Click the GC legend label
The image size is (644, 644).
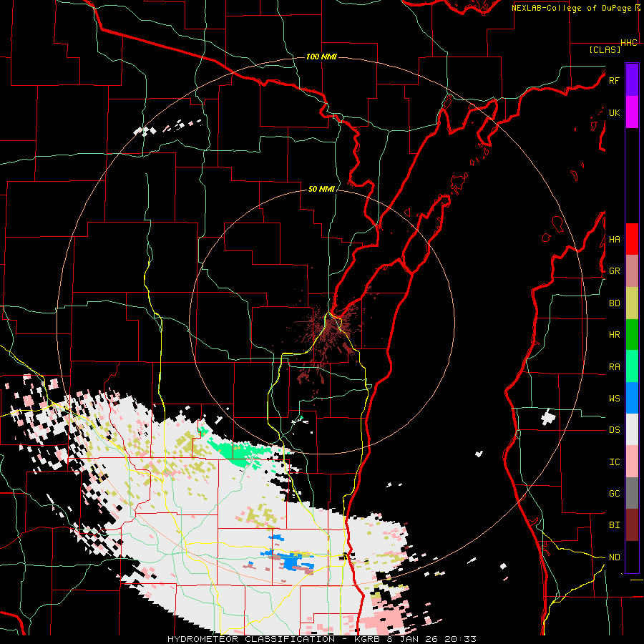point(614,494)
